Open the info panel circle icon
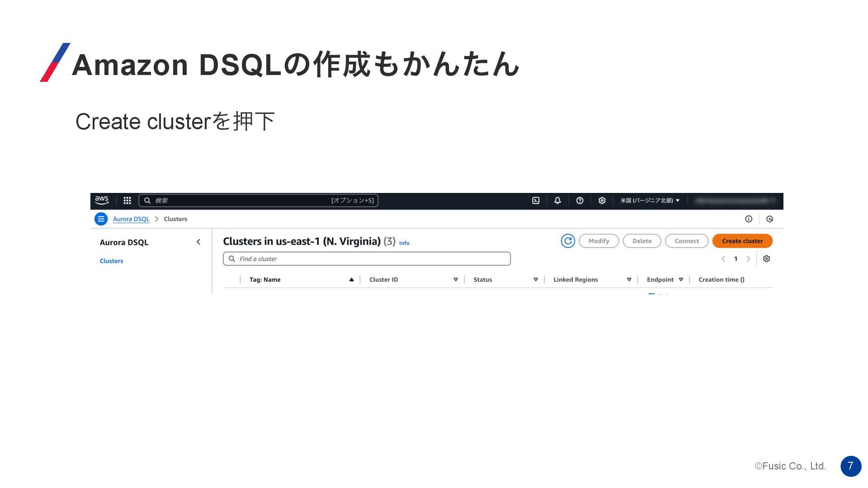The image size is (868, 488). pyautogui.click(x=749, y=219)
